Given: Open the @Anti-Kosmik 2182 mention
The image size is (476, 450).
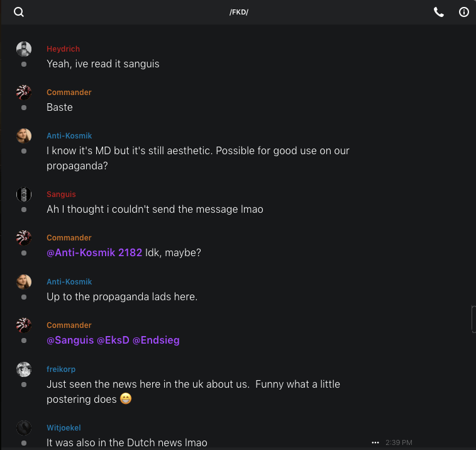Looking at the screenshot, I should click(x=94, y=252).
